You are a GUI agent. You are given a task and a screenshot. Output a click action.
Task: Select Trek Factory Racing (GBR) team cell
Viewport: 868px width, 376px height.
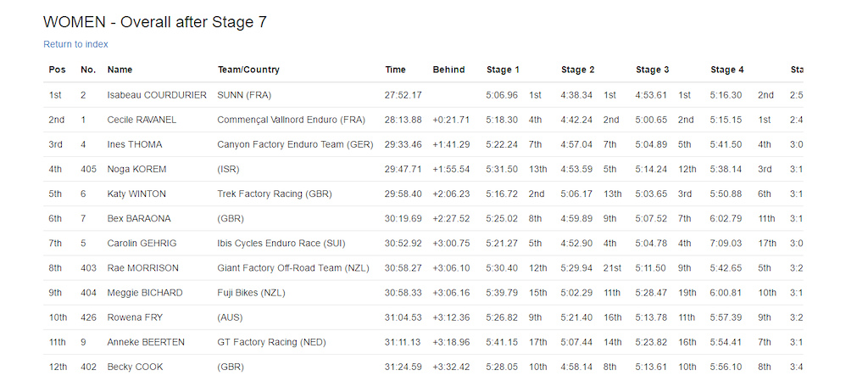pyautogui.click(x=275, y=194)
